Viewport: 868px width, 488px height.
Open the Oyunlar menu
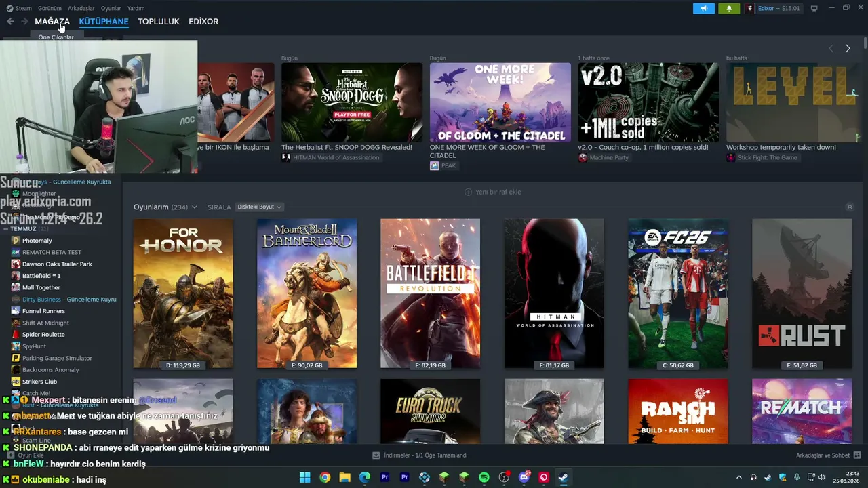111,8
